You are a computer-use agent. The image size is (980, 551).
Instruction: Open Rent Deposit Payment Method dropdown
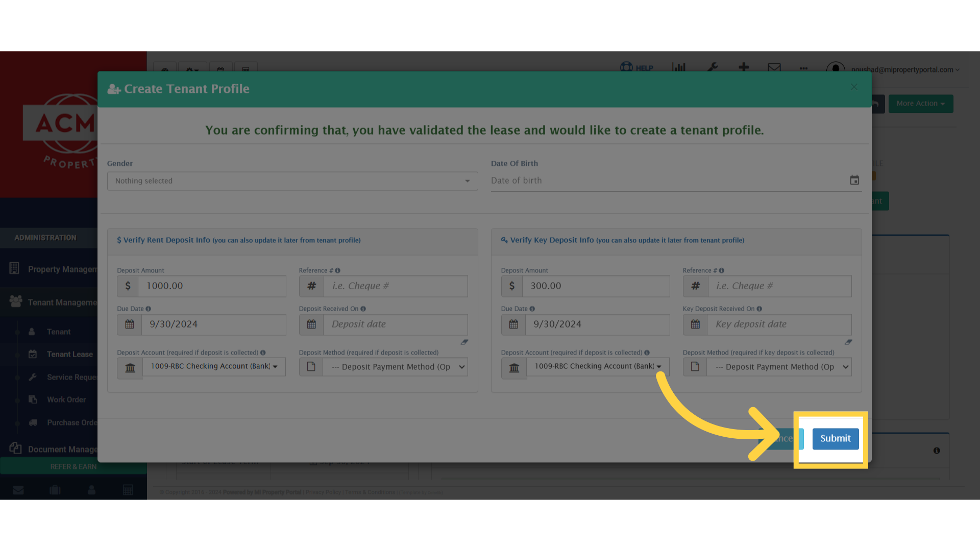tap(396, 367)
